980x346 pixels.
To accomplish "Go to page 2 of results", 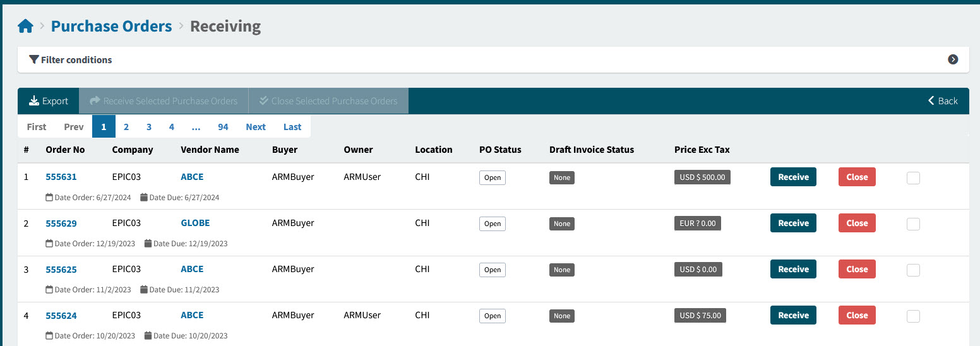I will click(x=126, y=127).
